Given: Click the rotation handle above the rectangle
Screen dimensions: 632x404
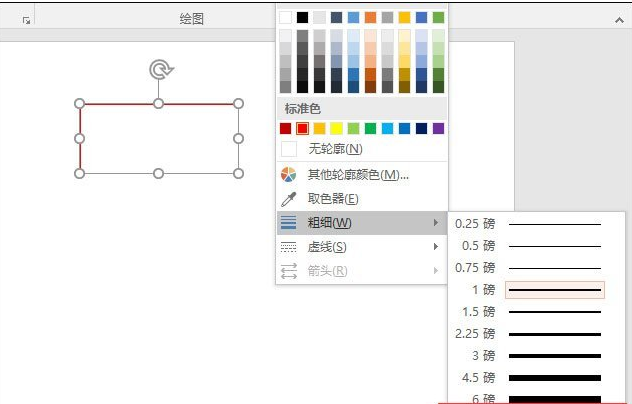Looking at the screenshot, I should click(159, 69).
